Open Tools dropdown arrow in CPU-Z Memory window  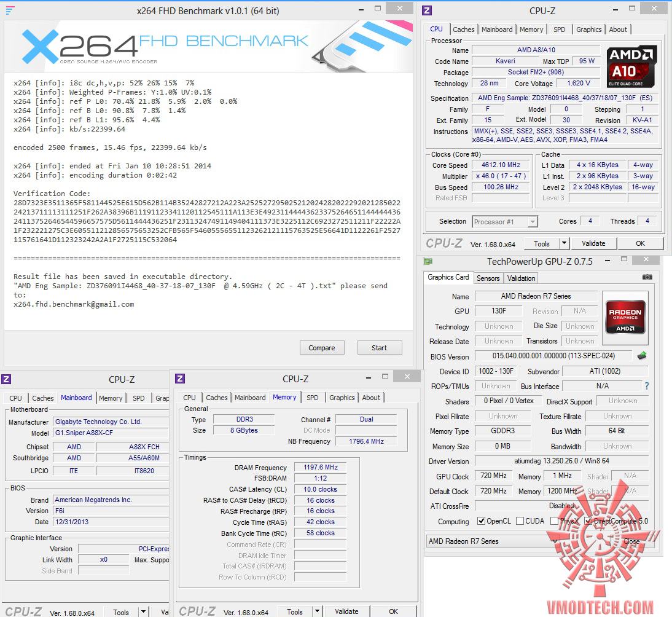point(317,611)
